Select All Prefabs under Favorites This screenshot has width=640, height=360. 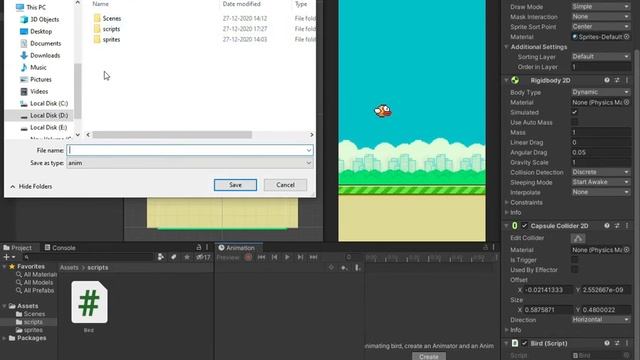tap(38, 291)
